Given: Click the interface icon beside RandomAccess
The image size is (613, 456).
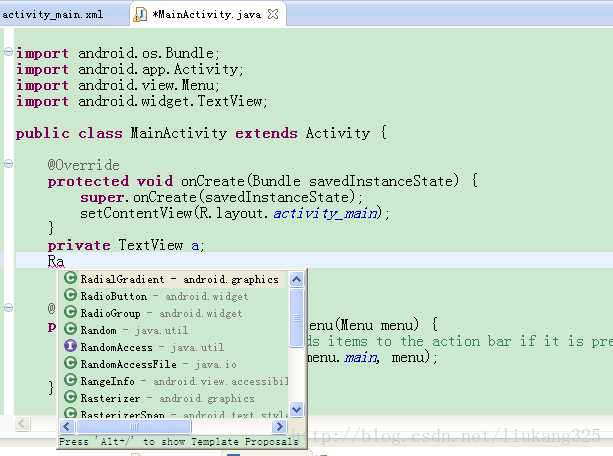Looking at the screenshot, I should [x=70, y=346].
